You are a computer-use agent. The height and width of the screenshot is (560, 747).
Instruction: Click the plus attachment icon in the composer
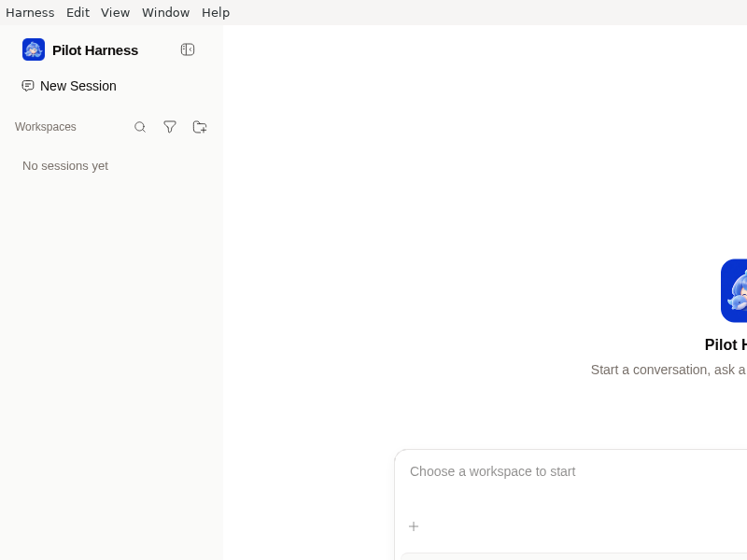coord(414,526)
